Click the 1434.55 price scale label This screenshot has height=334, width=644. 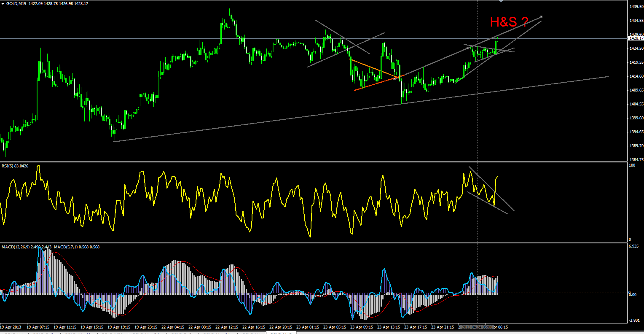[636, 21]
